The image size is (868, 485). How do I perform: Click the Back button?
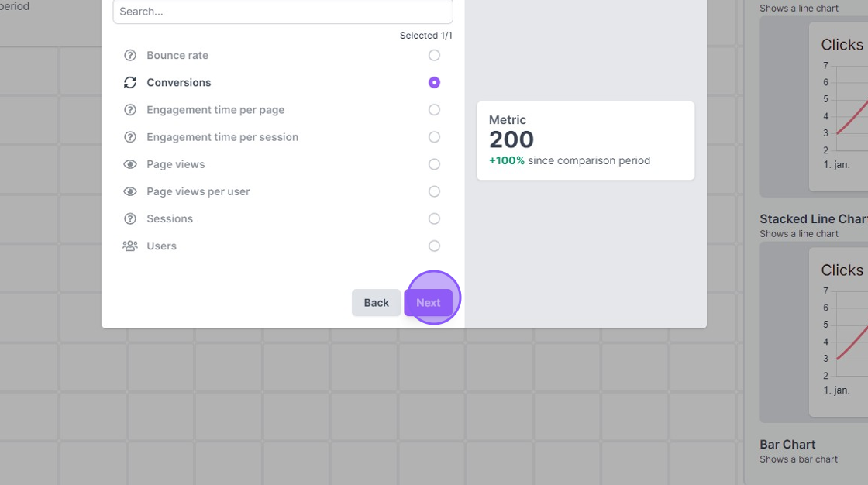tap(377, 303)
